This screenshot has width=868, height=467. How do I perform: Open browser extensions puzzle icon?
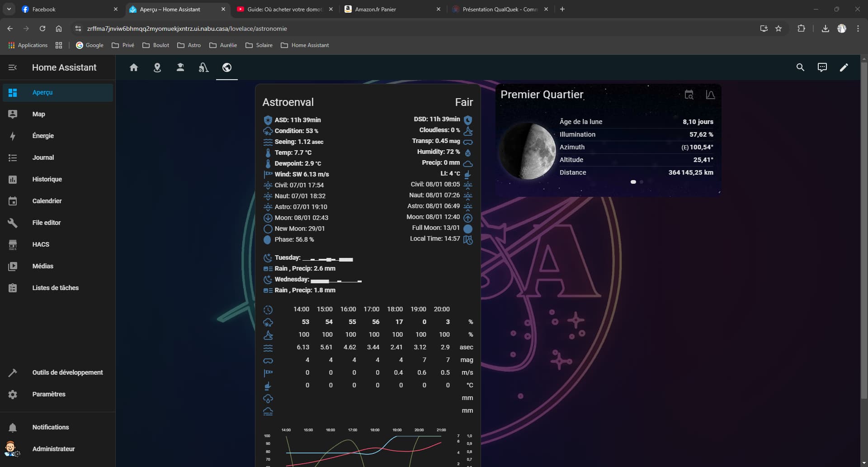801,29
